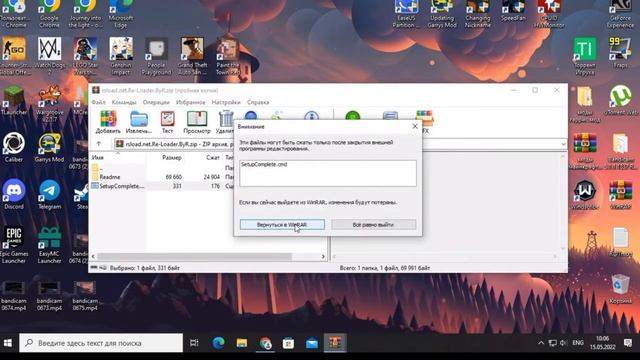
Task: Sort by the Имя column header
Action: 98,158
